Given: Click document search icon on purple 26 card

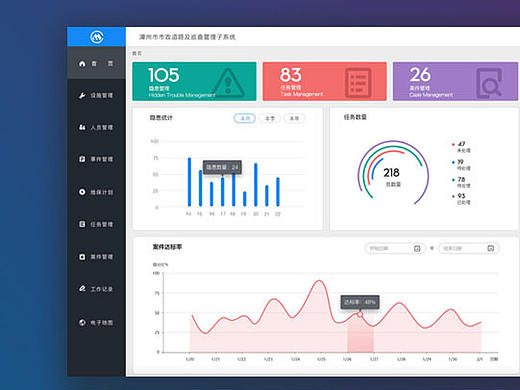Looking at the screenshot, I should coord(489,83).
